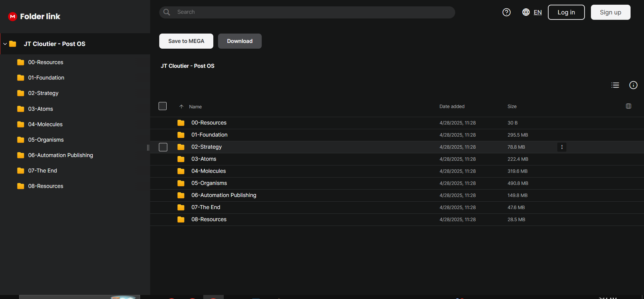Click the root JT Cloutier folder icon in sidebar
The image size is (644, 299).
[13, 44]
